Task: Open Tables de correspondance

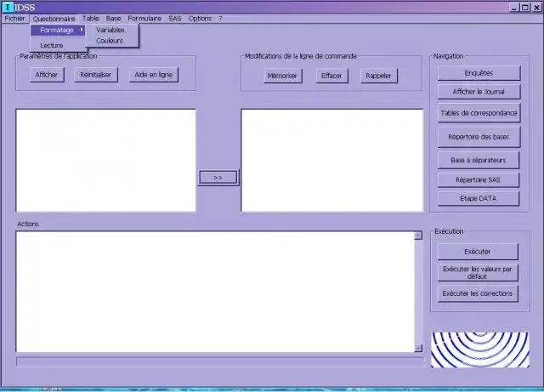Action: (479, 113)
